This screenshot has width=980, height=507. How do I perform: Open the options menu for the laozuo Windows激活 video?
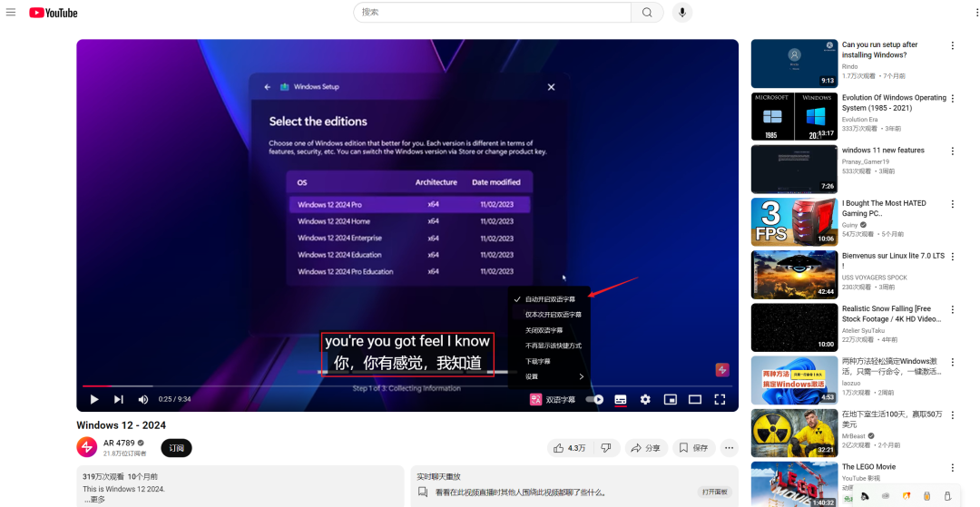(x=953, y=362)
